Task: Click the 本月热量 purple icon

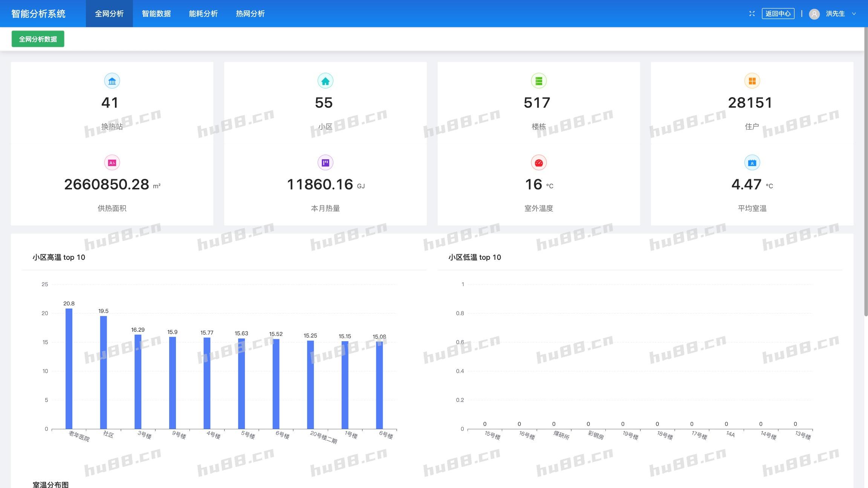Action: (325, 163)
